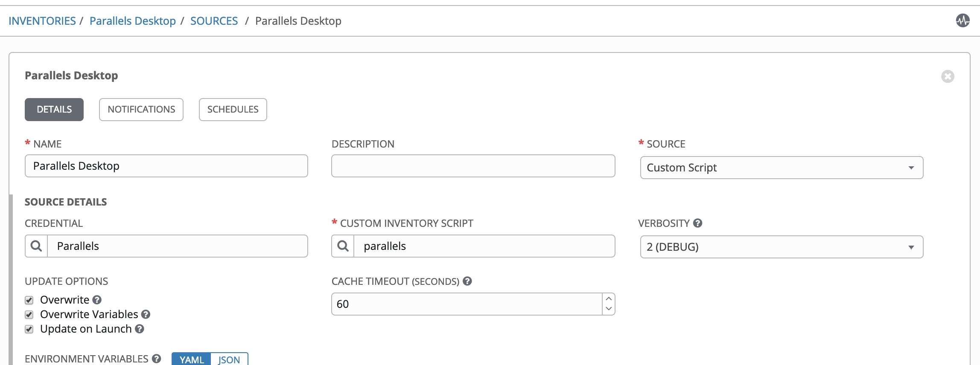
Task: Click the Parallels Desktop panel title
Action: 71,75
